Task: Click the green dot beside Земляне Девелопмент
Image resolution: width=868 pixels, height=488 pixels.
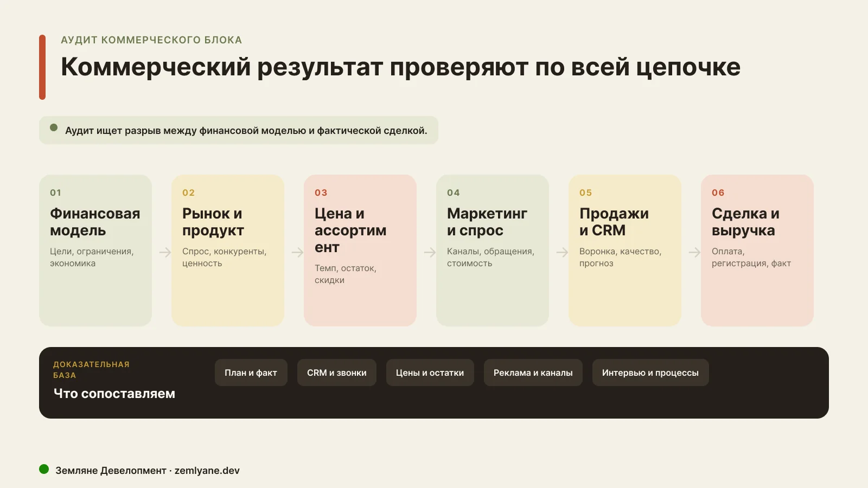Action: click(x=44, y=469)
